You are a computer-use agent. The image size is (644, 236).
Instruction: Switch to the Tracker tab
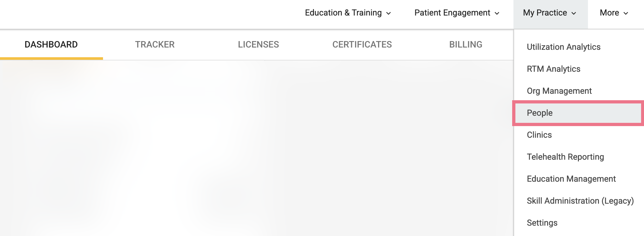pyautogui.click(x=155, y=45)
